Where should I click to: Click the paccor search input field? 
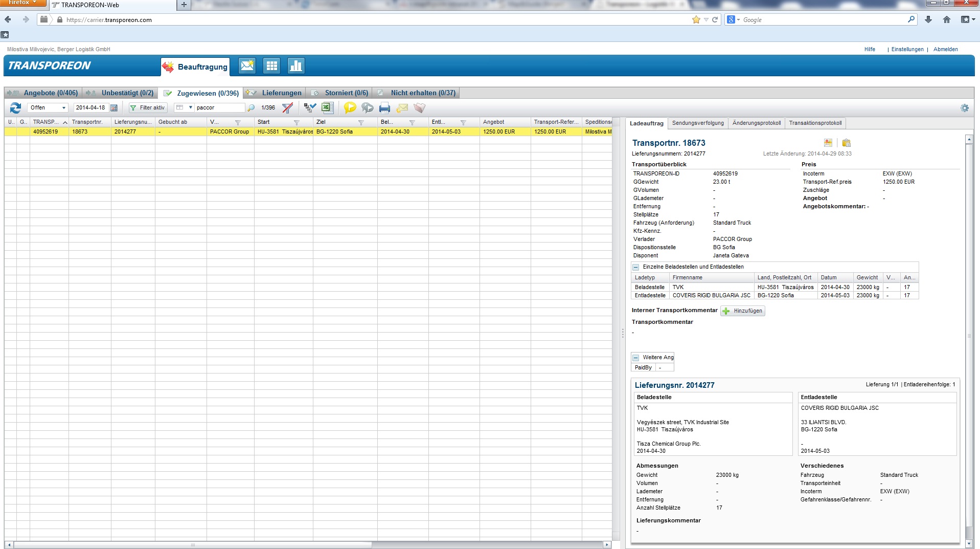tap(220, 107)
